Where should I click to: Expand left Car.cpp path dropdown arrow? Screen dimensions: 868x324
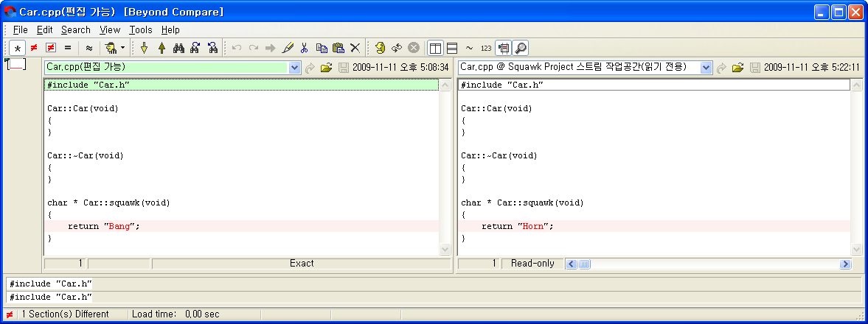[x=294, y=68]
